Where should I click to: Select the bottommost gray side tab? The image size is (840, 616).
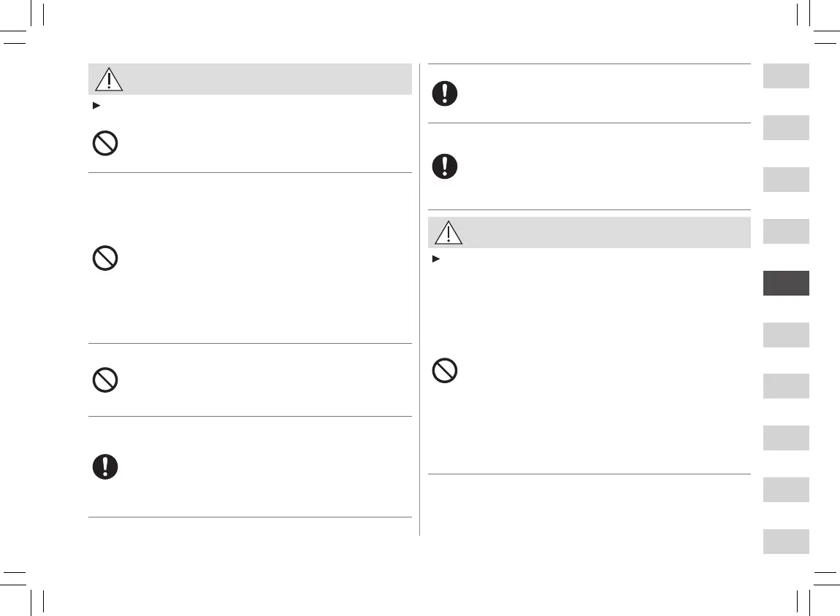coord(786,542)
